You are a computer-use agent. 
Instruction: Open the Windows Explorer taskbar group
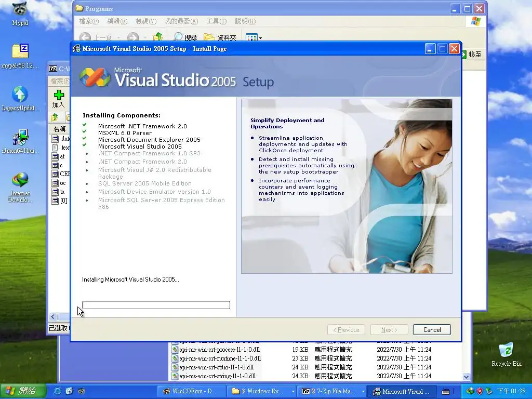(x=261, y=391)
